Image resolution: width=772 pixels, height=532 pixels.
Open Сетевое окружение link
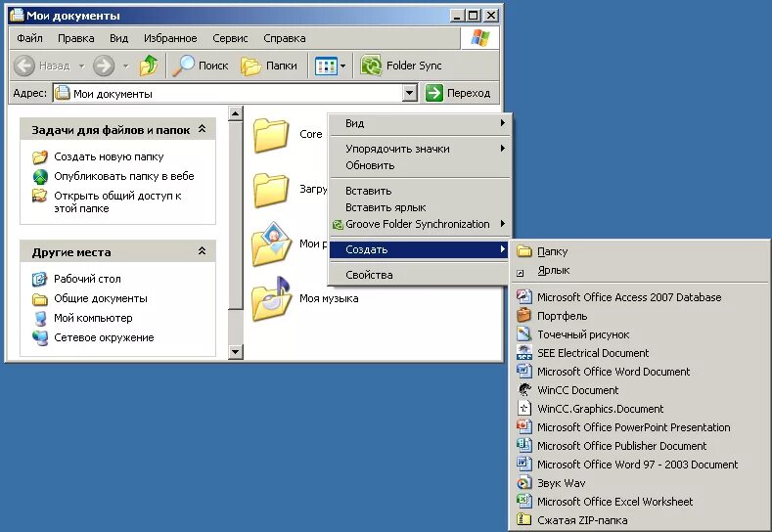point(104,337)
